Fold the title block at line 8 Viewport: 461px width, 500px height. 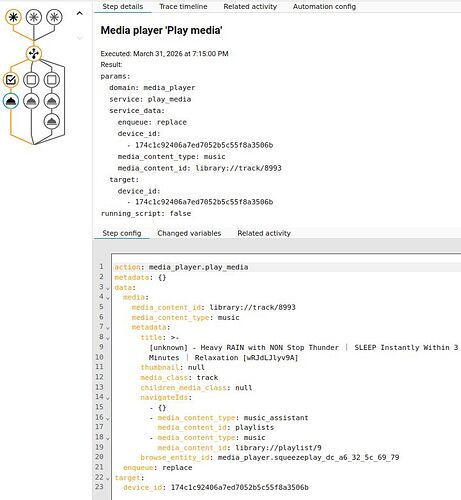coord(108,338)
